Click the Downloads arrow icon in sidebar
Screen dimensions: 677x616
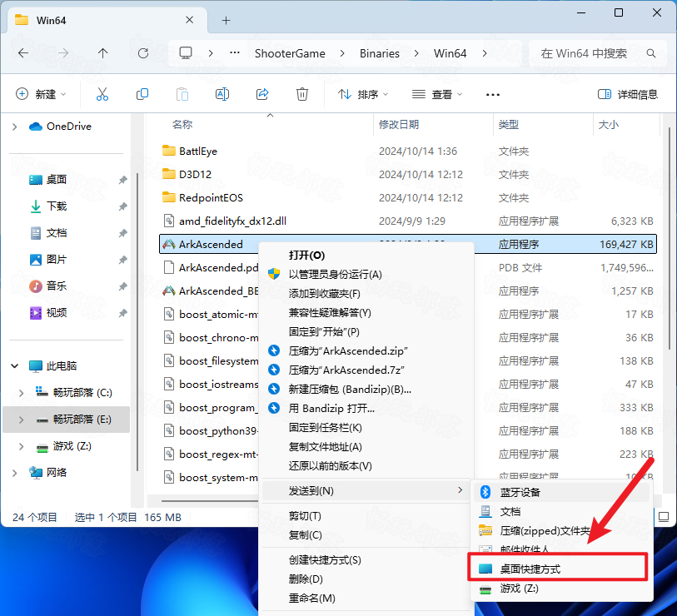[36, 206]
